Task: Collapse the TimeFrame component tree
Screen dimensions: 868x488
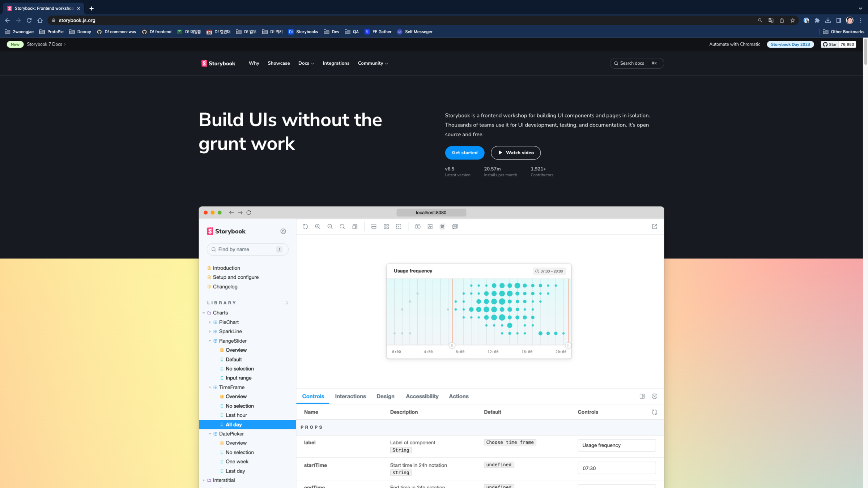Action: tap(210, 388)
